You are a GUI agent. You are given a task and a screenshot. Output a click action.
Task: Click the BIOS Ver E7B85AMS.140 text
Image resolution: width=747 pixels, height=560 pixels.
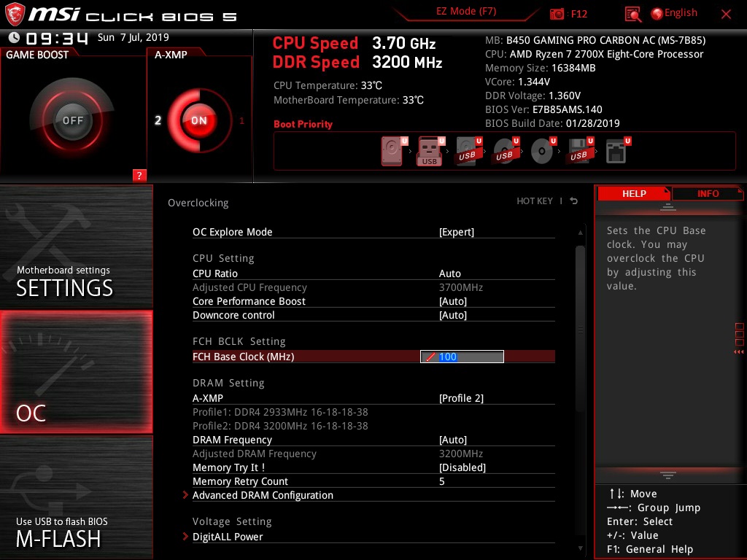[x=543, y=109]
